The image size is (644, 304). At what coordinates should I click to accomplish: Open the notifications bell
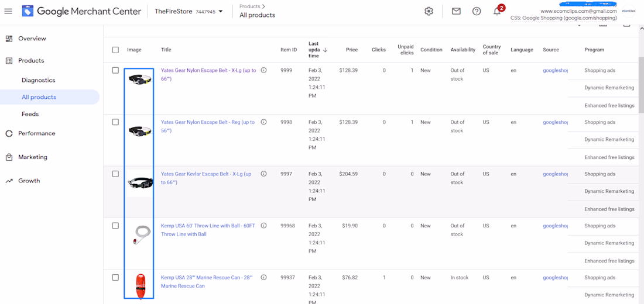click(497, 12)
